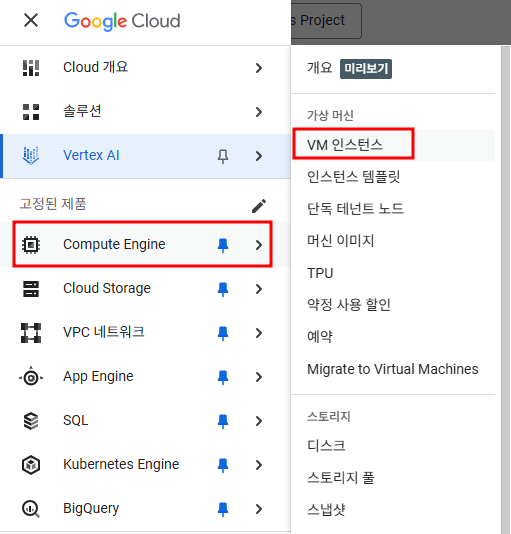Select VPC 네트워크 in pinned products
This screenshot has width=511, height=534.
pyautogui.click(x=145, y=333)
